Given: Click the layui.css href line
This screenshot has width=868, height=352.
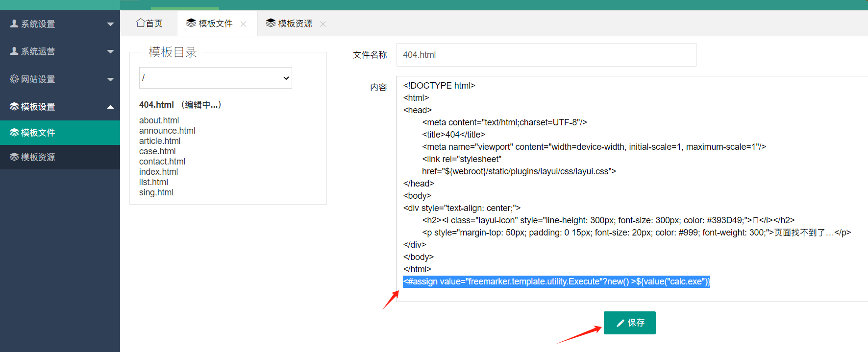Looking at the screenshot, I should click(519, 171).
